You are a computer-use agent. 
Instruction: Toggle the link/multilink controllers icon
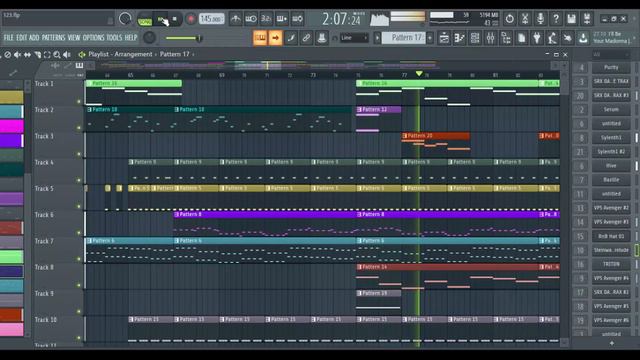[306, 38]
